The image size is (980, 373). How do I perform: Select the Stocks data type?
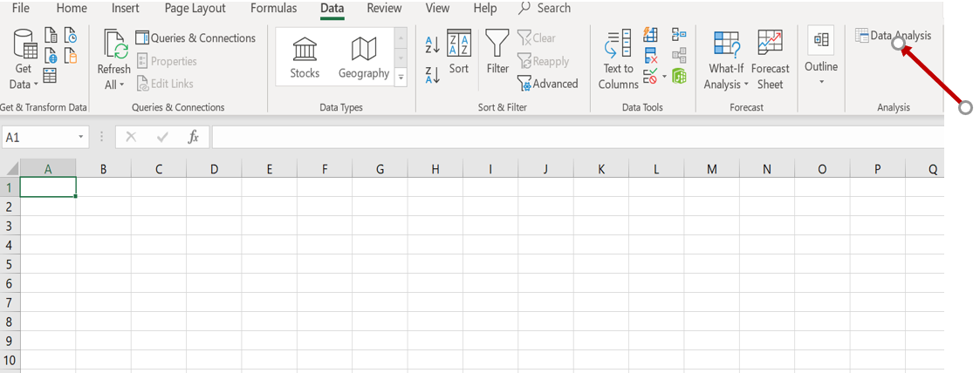(x=305, y=58)
